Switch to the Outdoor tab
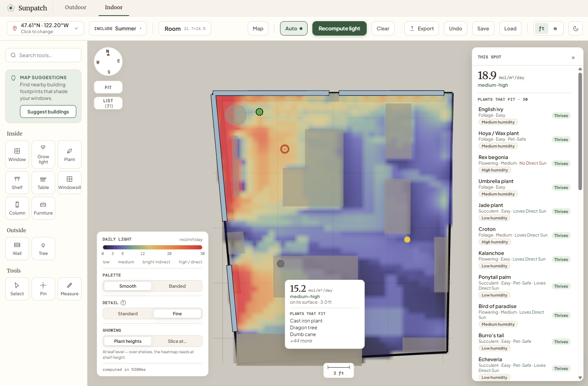The height and width of the screenshot is (386, 588). 75,7
